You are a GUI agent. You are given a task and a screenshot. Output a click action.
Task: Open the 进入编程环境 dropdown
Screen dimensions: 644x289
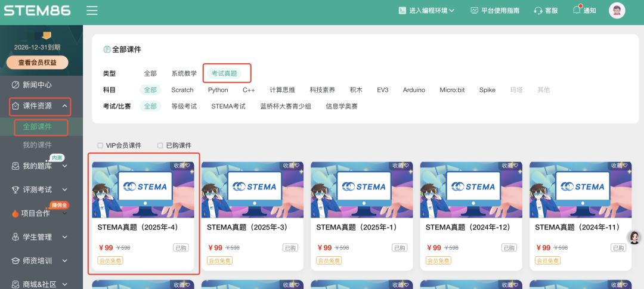tap(426, 11)
